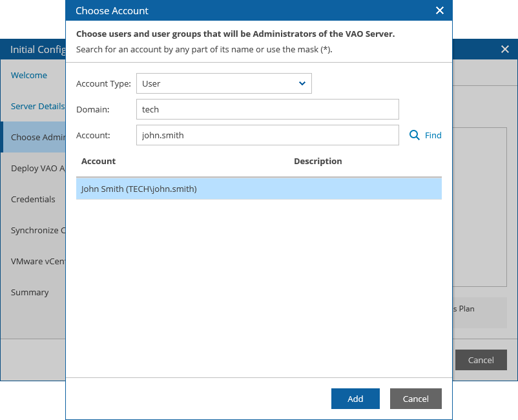Edit the Account search field
Screen dimensions: 518x420
267,135
